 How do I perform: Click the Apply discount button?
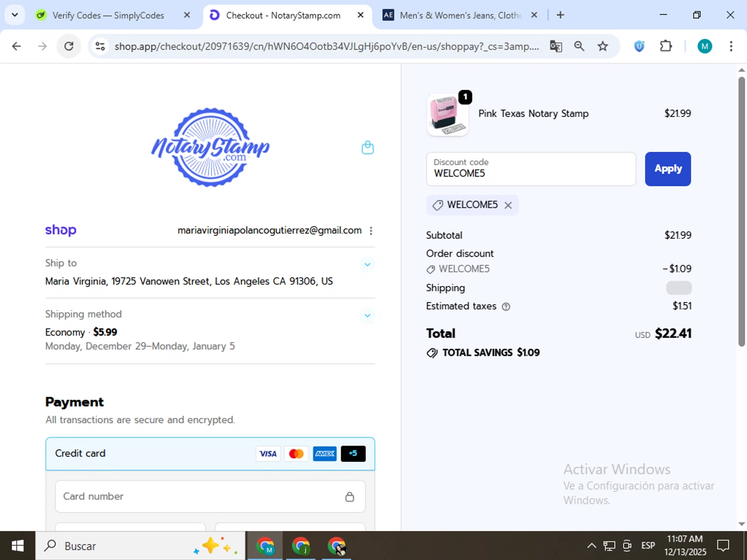[x=668, y=169]
